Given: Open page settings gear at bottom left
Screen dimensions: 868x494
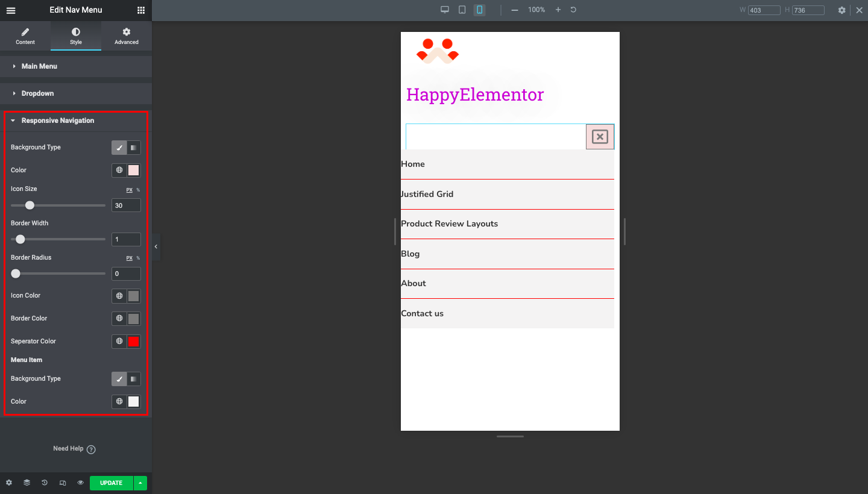Looking at the screenshot, I should (x=8, y=483).
